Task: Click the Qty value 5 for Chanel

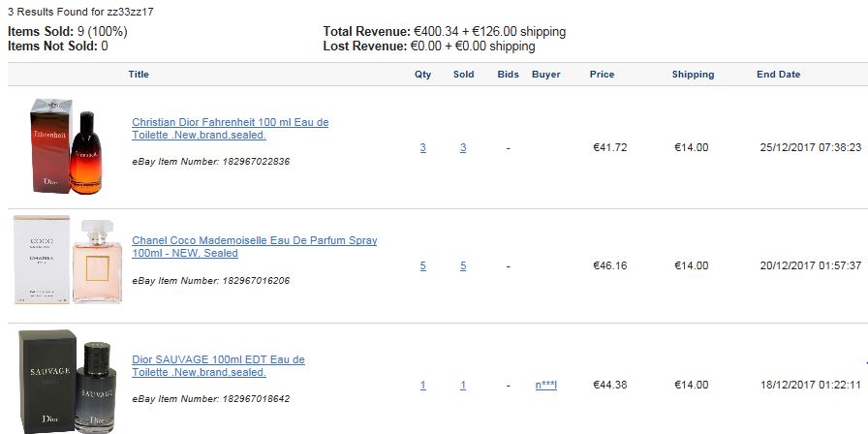Action: click(423, 266)
